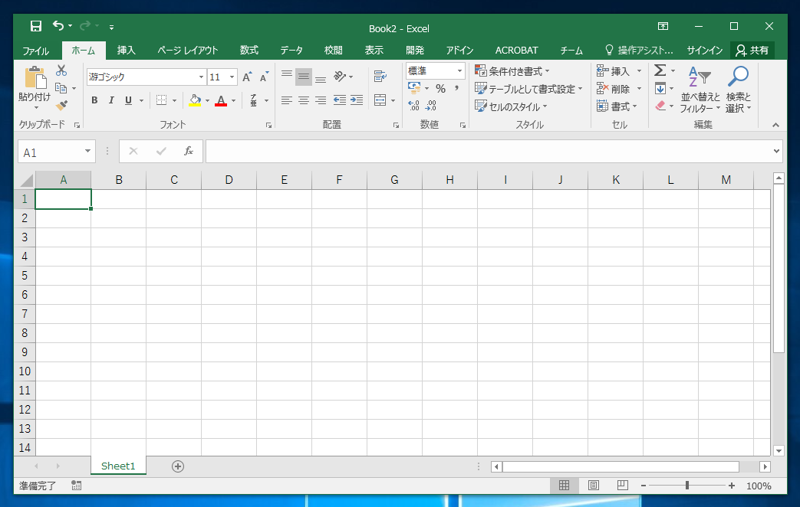Screen dimensions: 800x507
Task: Open テーブルとして書式設定 dropdown
Action: pos(529,89)
